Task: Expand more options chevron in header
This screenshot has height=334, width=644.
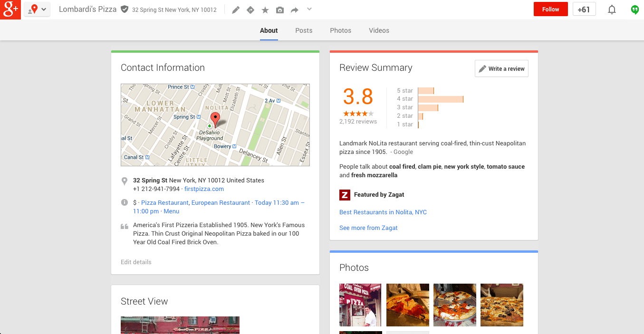Action: 309,9
